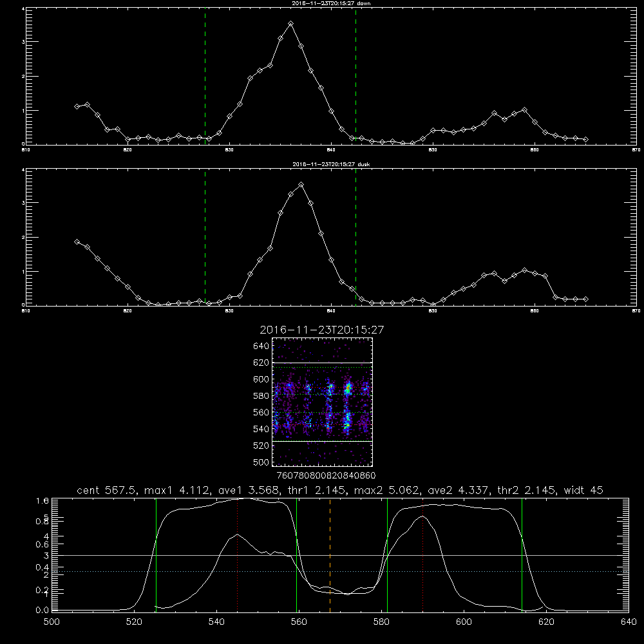Click the dusk plot title text

331,164
